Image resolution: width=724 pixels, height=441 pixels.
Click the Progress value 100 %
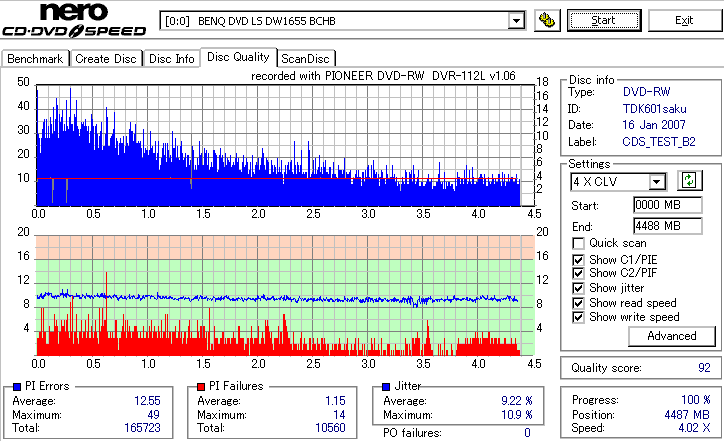tap(695, 400)
